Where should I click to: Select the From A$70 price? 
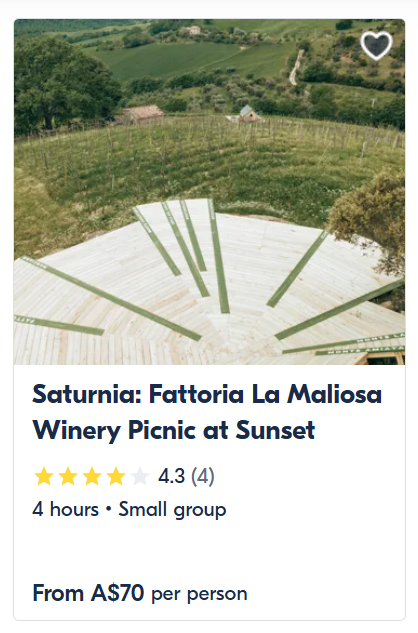pos(88,593)
